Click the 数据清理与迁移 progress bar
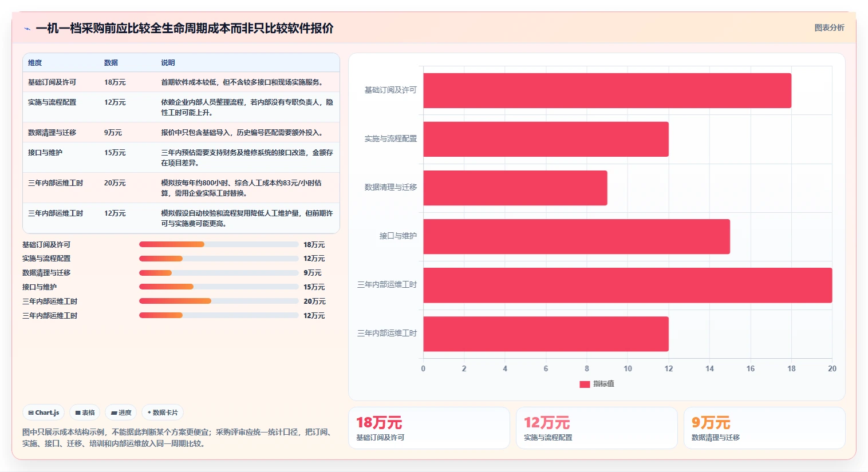This screenshot has width=868, height=472. 219,273
